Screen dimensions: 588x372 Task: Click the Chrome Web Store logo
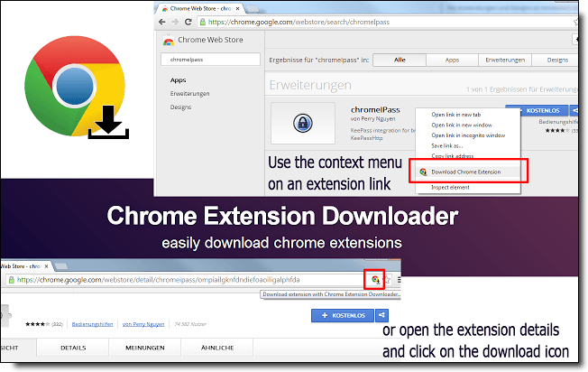click(x=169, y=42)
